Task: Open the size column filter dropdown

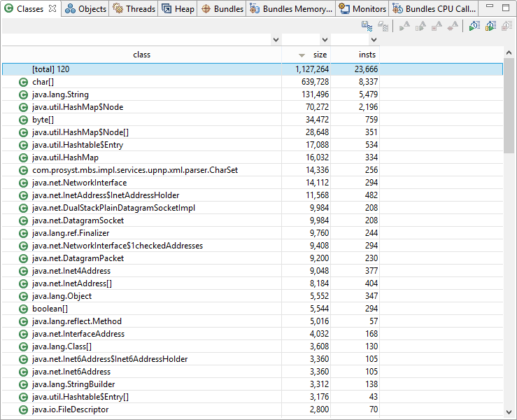Action: point(324,40)
